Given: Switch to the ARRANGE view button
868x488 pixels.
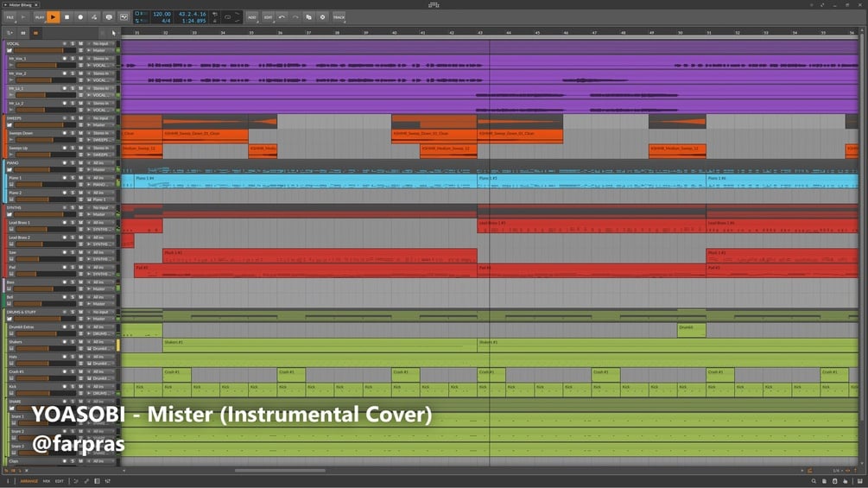Looking at the screenshot, I should click(x=29, y=481).
